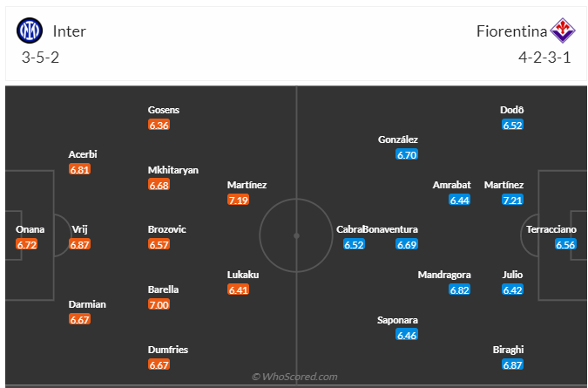Select Terracciano's 6.56 rating badge

[x=566, y=244]
